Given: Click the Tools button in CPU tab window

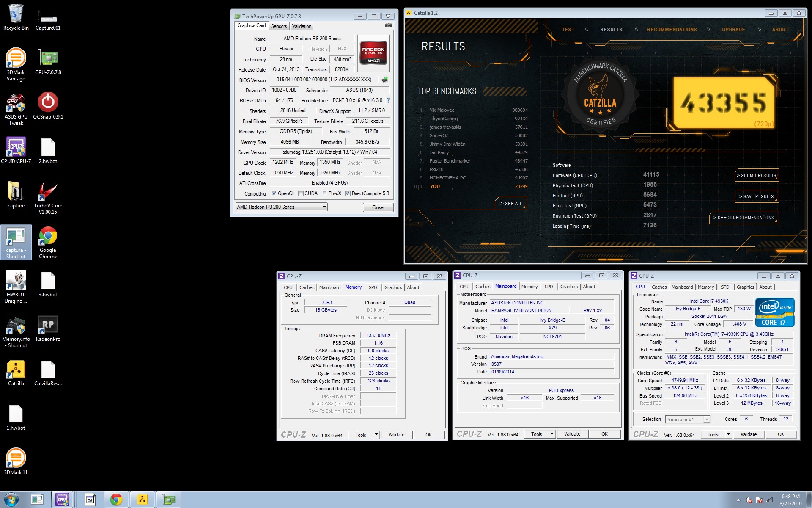Looking at the screenshot, I should click(x=713, y=434).
